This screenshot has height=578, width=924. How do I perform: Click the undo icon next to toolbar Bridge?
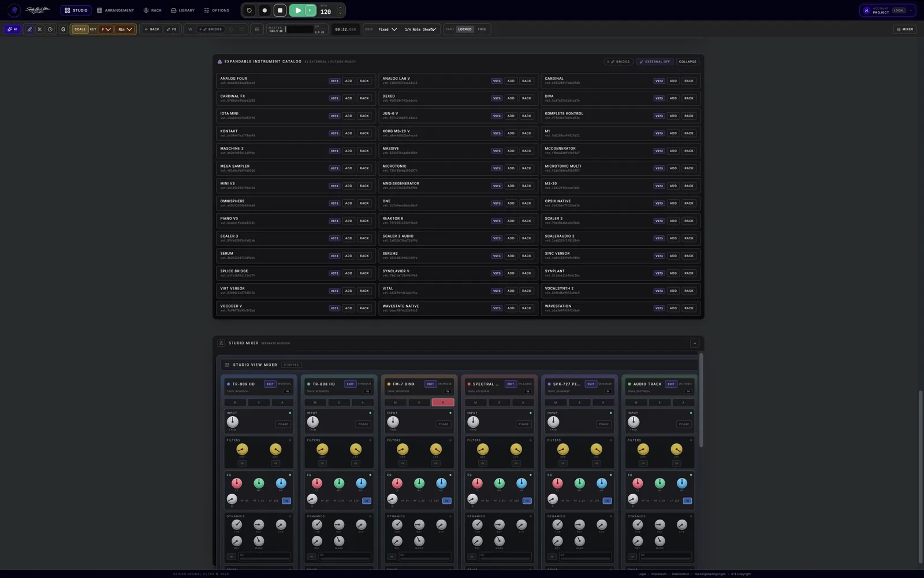point(232,29)
